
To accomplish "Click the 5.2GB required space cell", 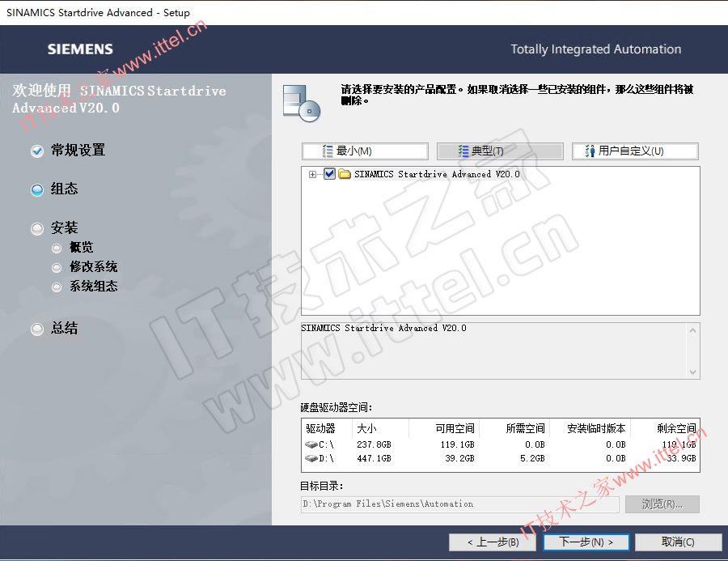I will (x=532, y=459).
